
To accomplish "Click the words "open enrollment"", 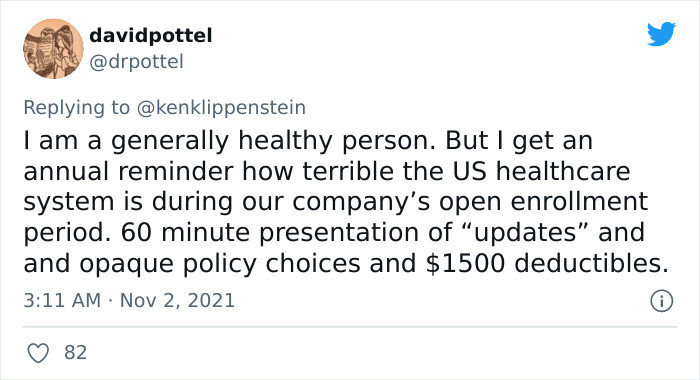I will click(543, 202).
